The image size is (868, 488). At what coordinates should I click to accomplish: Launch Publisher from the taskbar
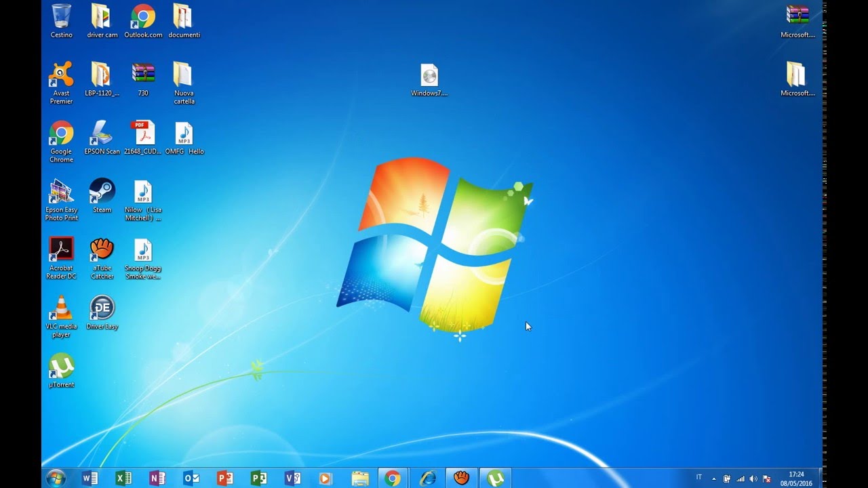(259, 479)
